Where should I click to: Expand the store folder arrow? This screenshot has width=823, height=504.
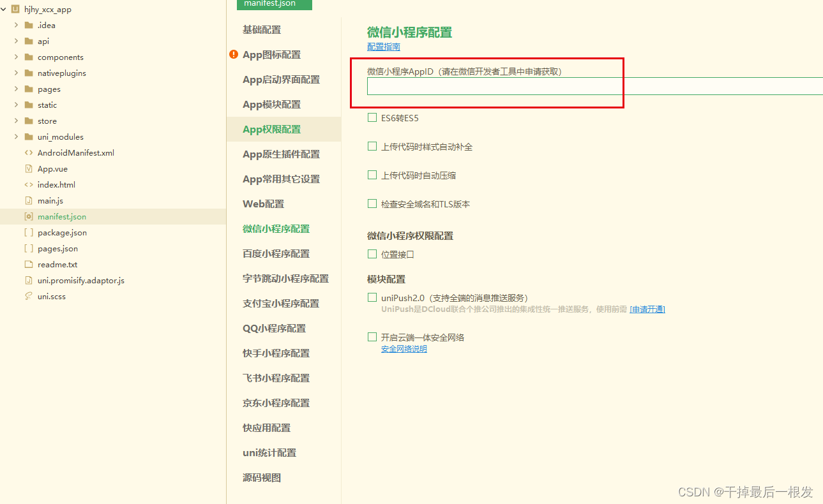pyautogui.click(x=16, y=121)
